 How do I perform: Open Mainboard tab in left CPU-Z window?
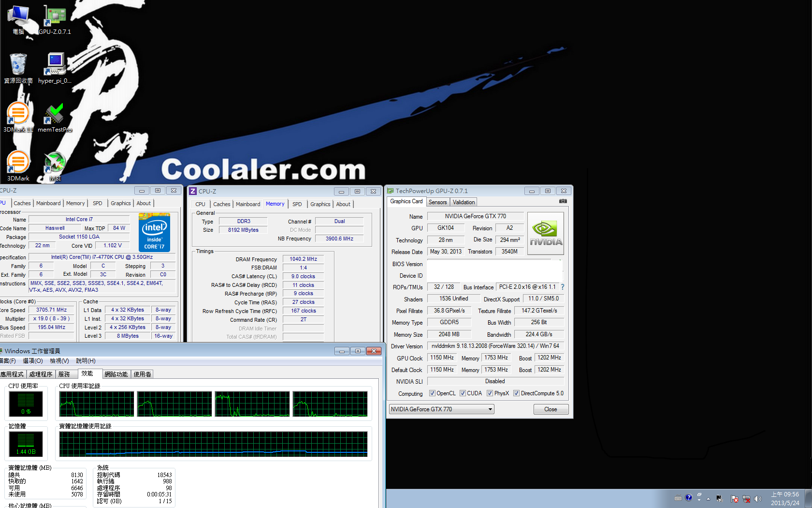pyautogui.click(x=48, y=203)
